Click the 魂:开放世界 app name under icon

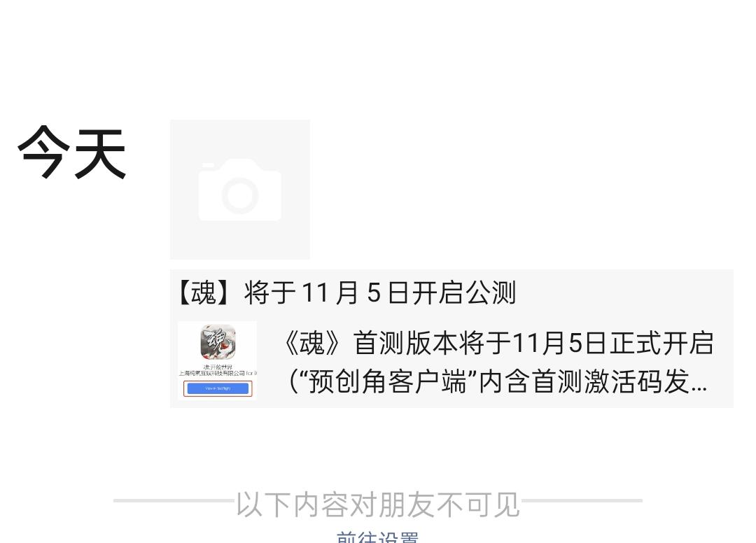pyautogui.click(x=218, y=367)
